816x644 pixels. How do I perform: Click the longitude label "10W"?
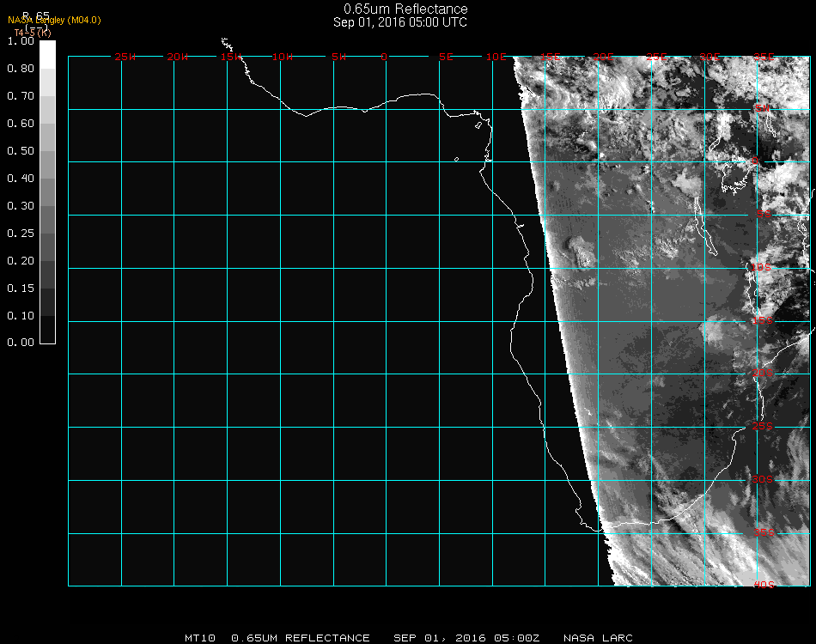(x=283, y=57)
